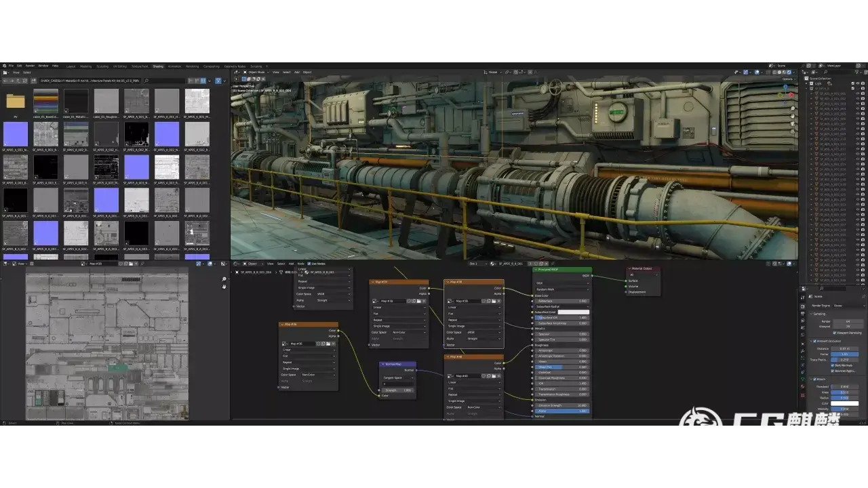The width and height of the screenshot is (868, 488).
Task: Open the Render menu in top bar
Action: (x=30, y=66)
